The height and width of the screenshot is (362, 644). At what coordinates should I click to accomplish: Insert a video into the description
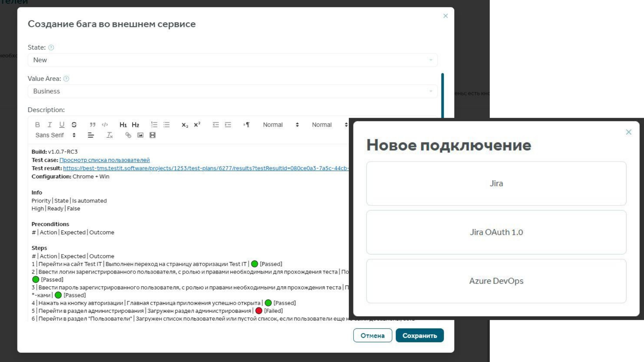point(153,135)
